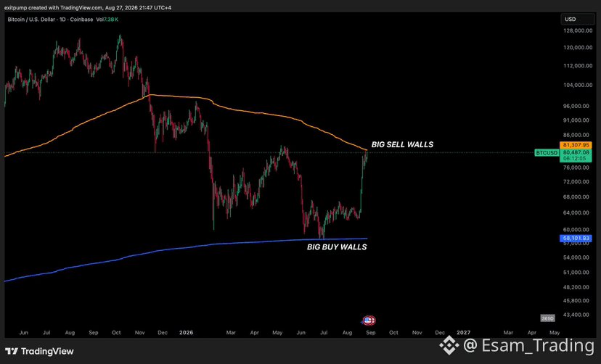Screen dimensions: 601x364
Task: Click the 112,000.00 price axis label
Action: [578, 66]
